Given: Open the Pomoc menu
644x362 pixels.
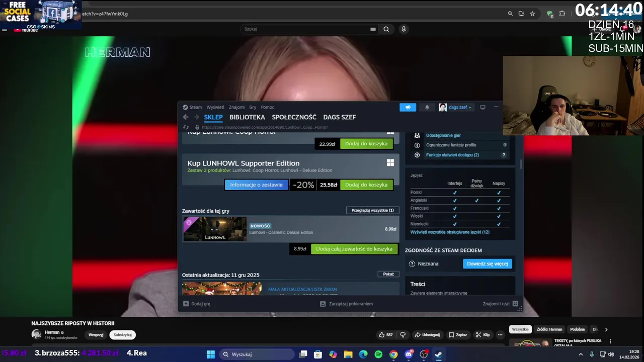Looking at the screenshot, I should (268, 107).
